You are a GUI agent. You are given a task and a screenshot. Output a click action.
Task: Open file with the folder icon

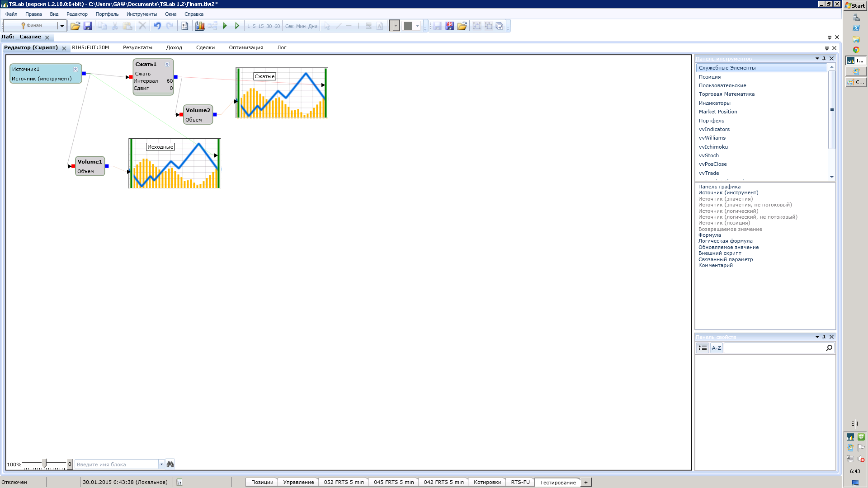coord(75,26)
